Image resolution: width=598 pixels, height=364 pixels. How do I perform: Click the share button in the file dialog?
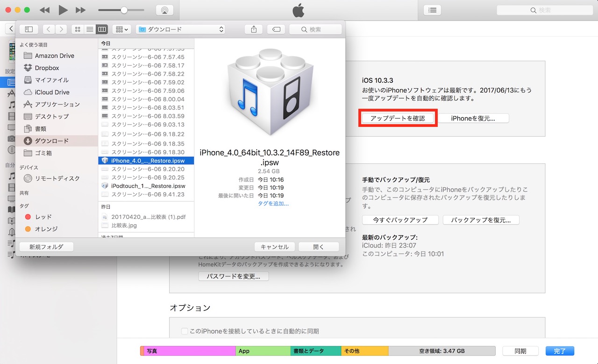[254, 29]
